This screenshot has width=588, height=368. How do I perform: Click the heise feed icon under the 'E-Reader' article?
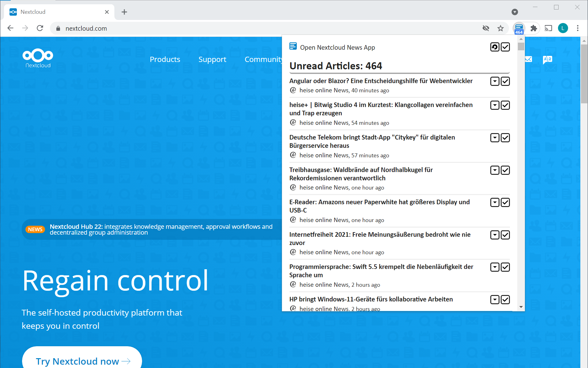click(x=293, y=220)
